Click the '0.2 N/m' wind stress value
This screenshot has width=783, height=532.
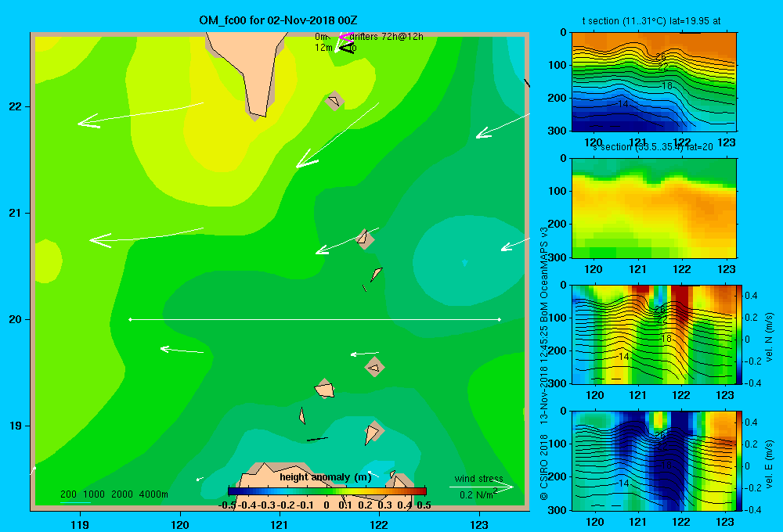coord(478,494)
